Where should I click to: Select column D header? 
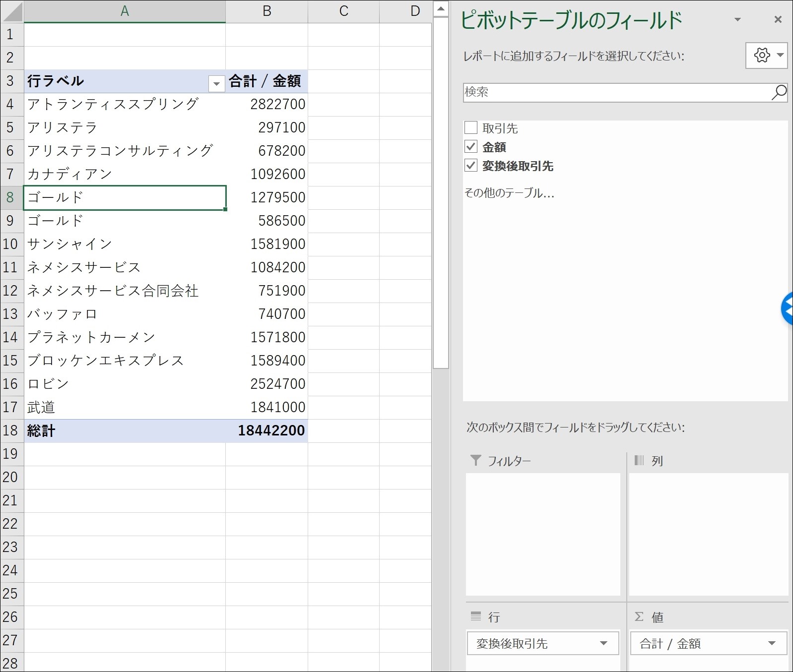[405, 11]
